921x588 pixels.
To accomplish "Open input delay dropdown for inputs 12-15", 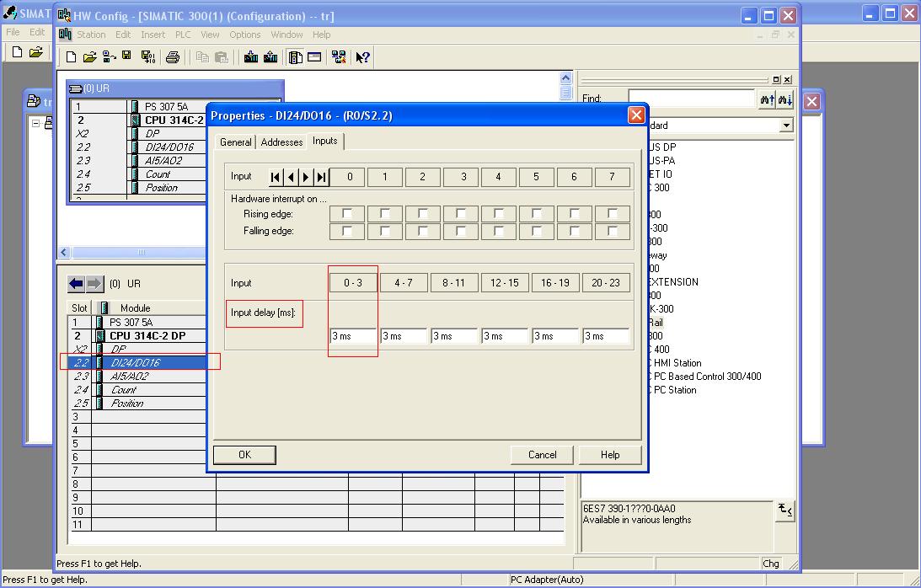I will pos(505,336).
